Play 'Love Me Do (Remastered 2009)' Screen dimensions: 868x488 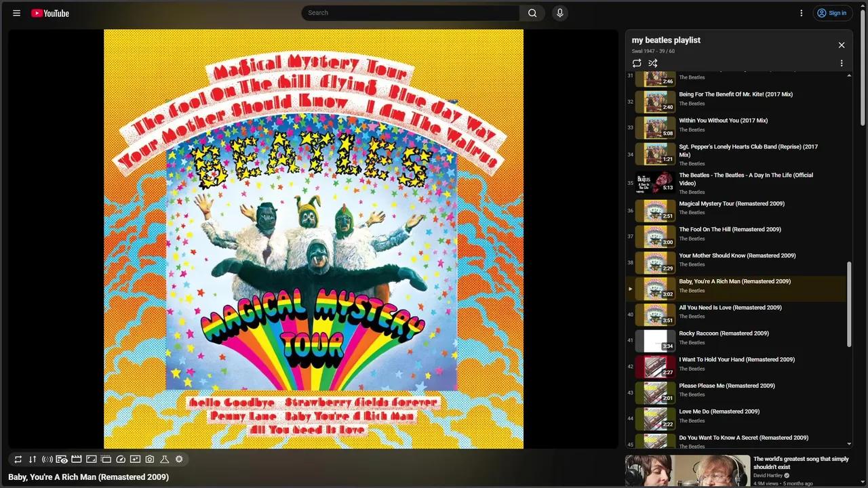tap(719, 411)
